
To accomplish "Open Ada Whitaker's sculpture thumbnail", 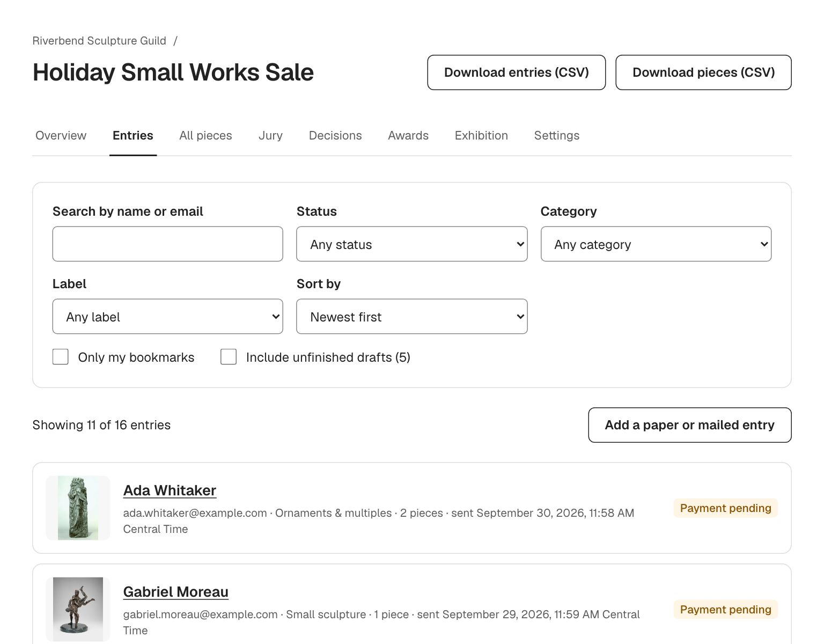I will pyautogui.click(x=78, y=508).
